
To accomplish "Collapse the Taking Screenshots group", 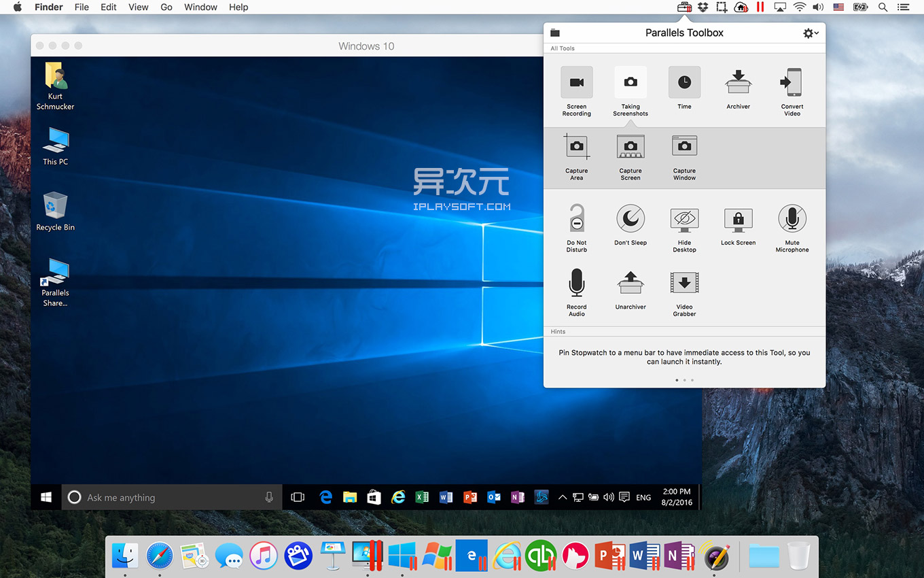I will point(630,91).
